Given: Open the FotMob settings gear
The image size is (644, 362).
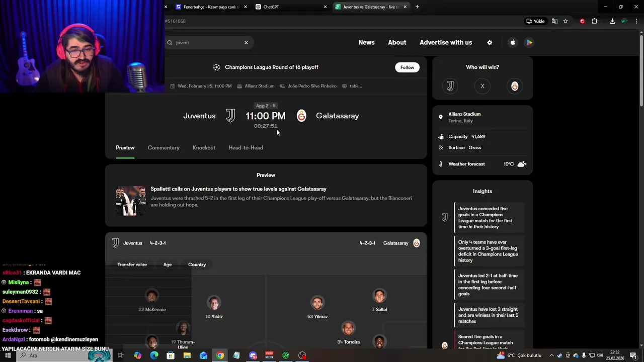Looking at the screenshot, I should tap(490, 43).
